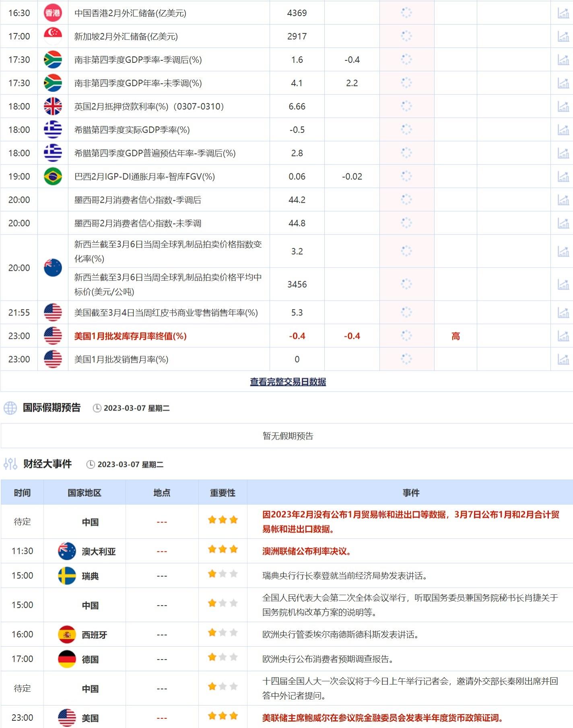Open 澳洲联储公布利率决议 event
The width and height of the screenshot is (573, 728).
click(307, 551)
